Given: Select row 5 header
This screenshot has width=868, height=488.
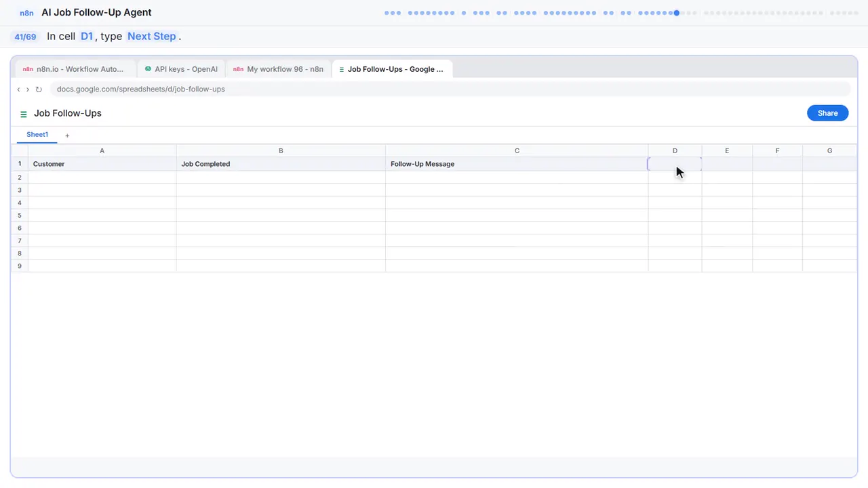Looking at the screenshot, I should pos(20,216).
